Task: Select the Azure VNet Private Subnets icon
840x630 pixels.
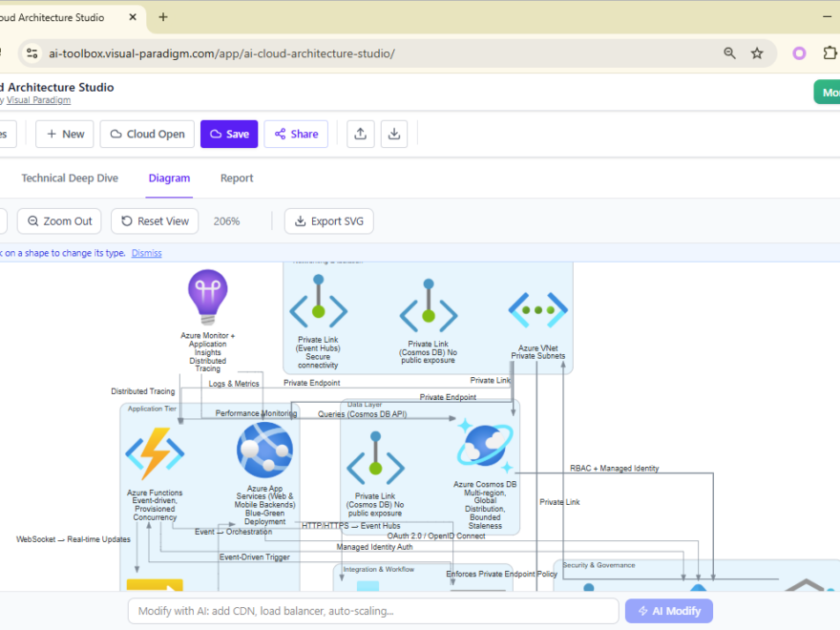Action: click(537, 308)
